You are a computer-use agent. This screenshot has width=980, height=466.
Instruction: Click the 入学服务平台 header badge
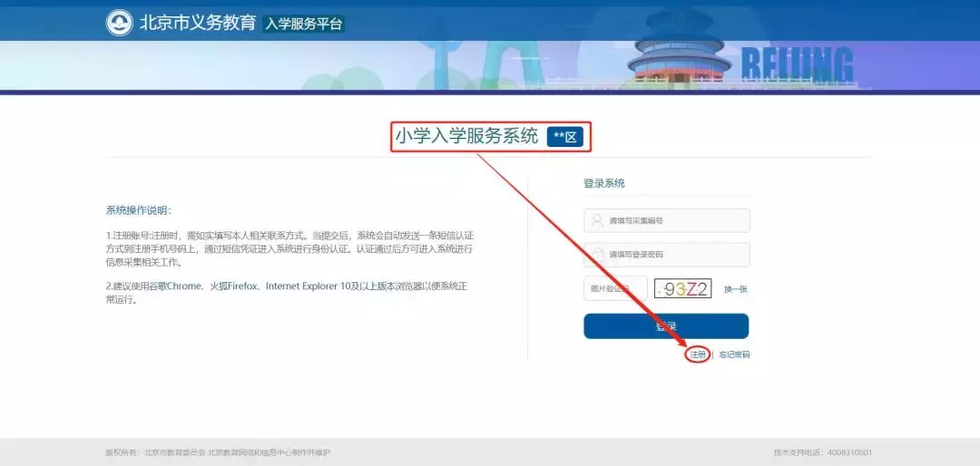coord(304,24)
